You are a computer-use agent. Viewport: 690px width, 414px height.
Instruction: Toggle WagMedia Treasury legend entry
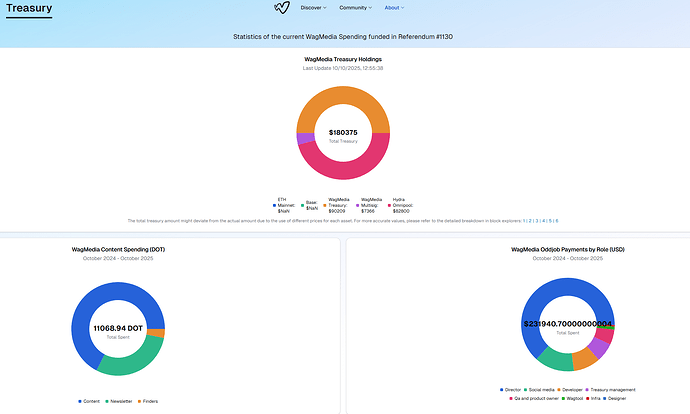click(x=337, y=205)
